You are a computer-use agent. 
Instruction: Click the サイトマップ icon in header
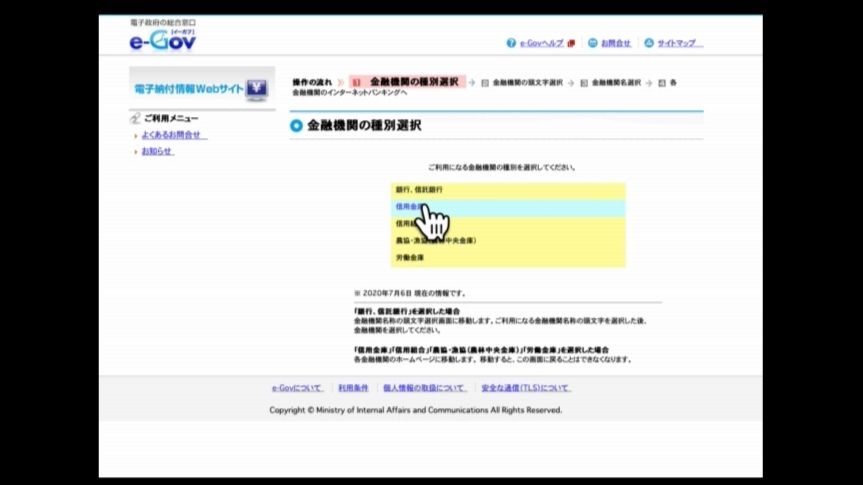(x=649, y=44)
